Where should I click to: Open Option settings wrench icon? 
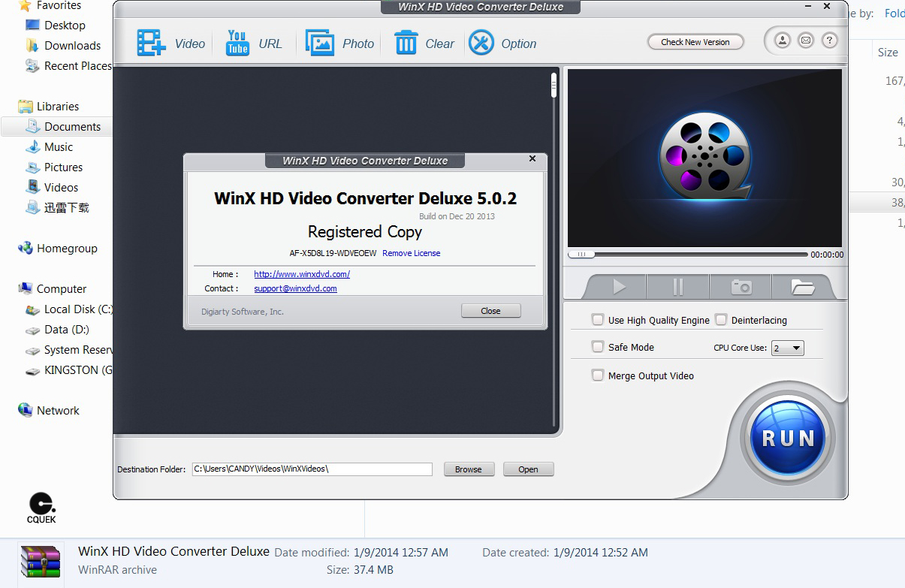[502, 43]
